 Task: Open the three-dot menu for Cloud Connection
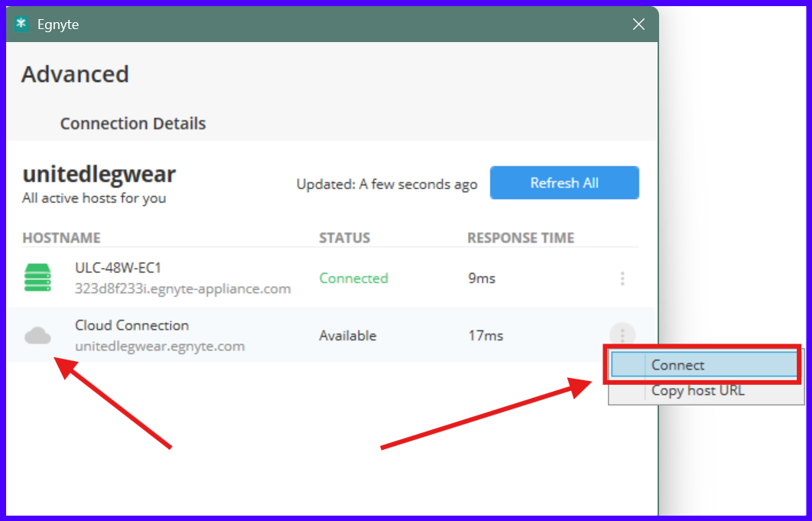pyautogui.click(x=622, y=335)
